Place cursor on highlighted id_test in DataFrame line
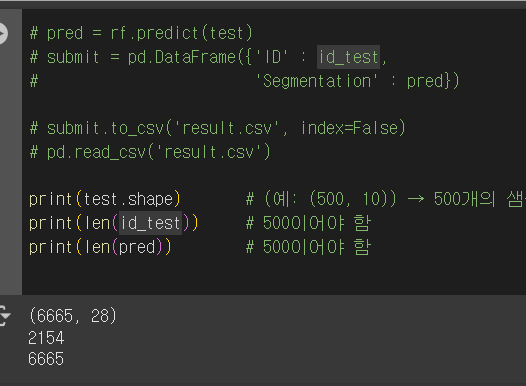 coord(348,57)
